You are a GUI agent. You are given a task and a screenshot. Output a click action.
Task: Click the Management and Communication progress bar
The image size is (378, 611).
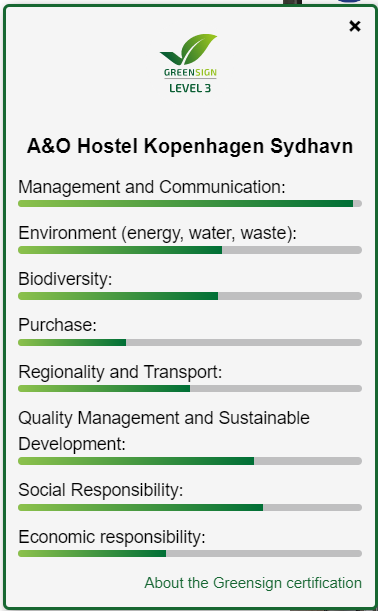190,204
